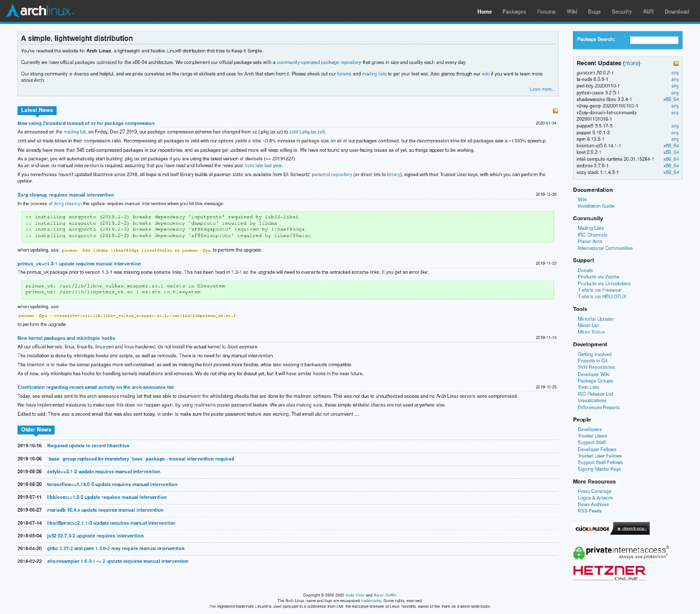Open 'Required update to recent libarchive' news
700x614 pixels.
coord(88,446)
